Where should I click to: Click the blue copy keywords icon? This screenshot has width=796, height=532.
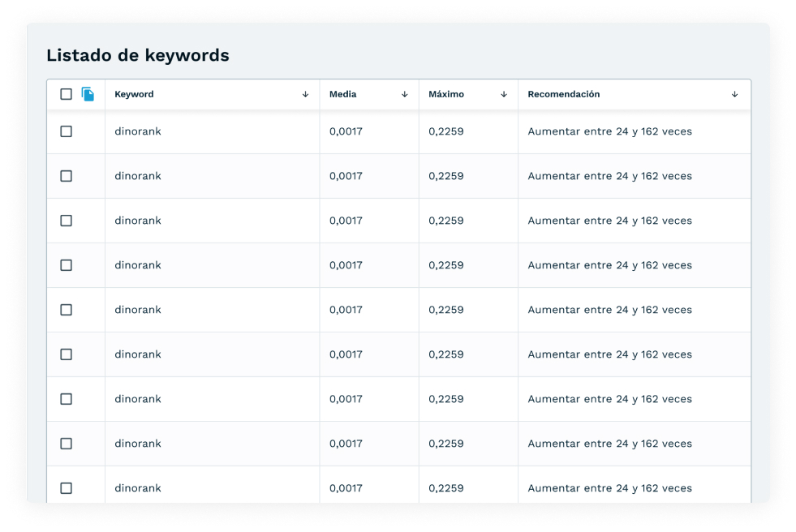click(88, 94)
